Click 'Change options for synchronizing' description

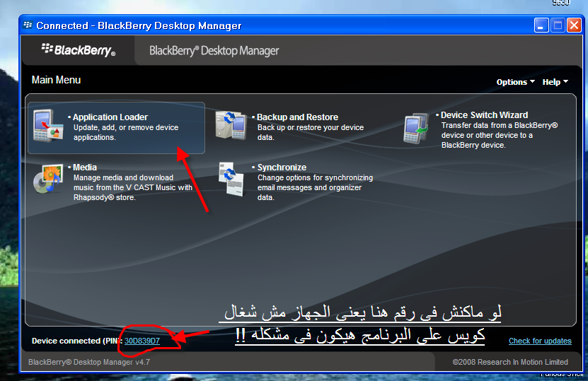pos(315,187)
